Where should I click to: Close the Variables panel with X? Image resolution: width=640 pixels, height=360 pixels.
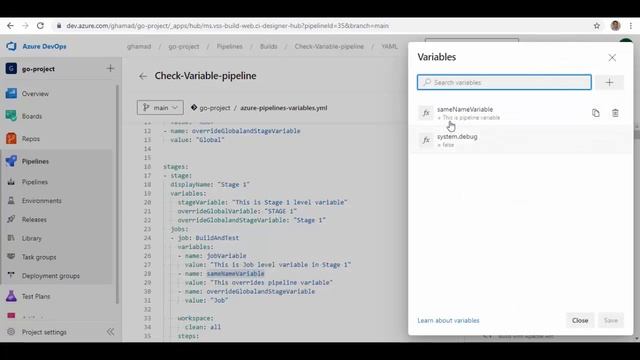click(612, 58)
